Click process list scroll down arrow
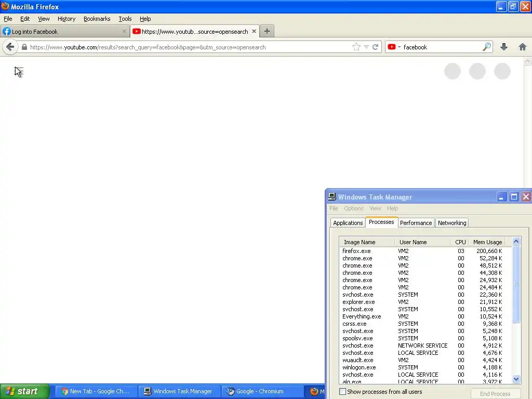The height and width of the screenshot is (399, 532). 516,379
